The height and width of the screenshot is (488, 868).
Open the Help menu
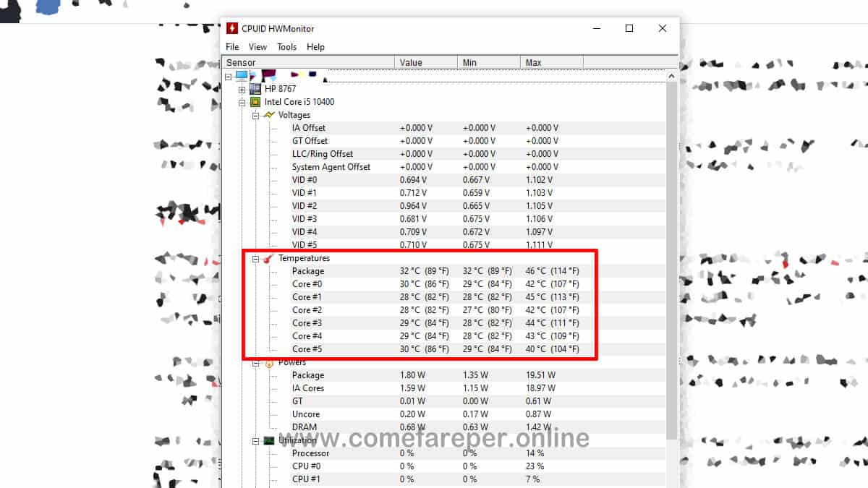click(315, 46)
